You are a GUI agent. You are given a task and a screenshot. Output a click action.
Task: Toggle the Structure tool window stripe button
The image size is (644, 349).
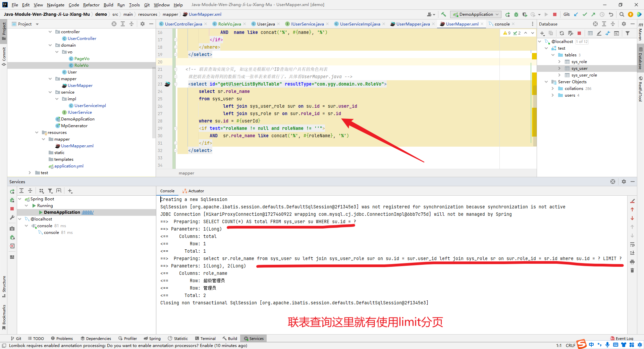click(x=4, y=287)
